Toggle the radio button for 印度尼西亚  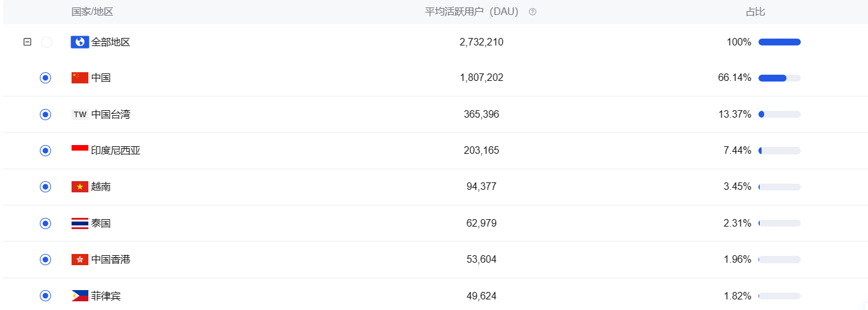45,150
